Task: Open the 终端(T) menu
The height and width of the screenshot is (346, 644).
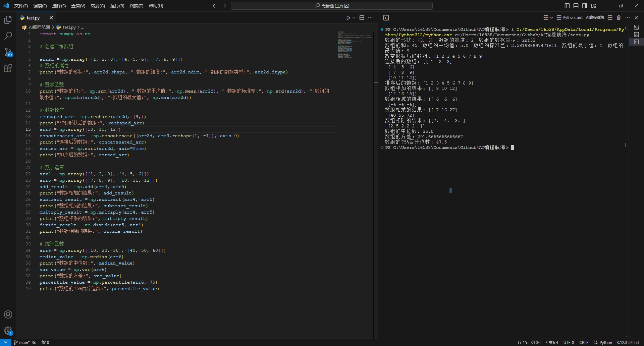Action: click(x=137, y=6)
